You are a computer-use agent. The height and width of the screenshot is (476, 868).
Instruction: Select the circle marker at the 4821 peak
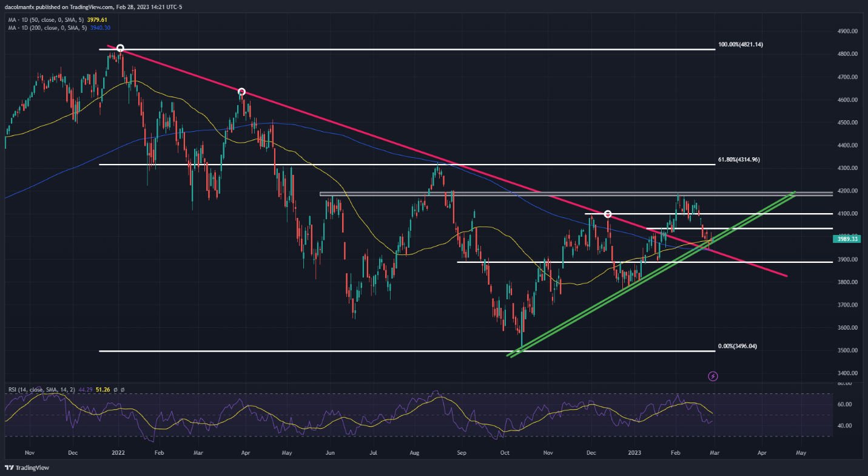pyautogui.click(x=120, y=48)
